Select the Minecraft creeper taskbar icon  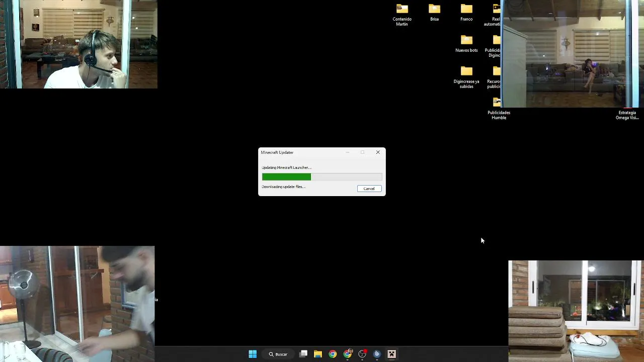[391, 354]
